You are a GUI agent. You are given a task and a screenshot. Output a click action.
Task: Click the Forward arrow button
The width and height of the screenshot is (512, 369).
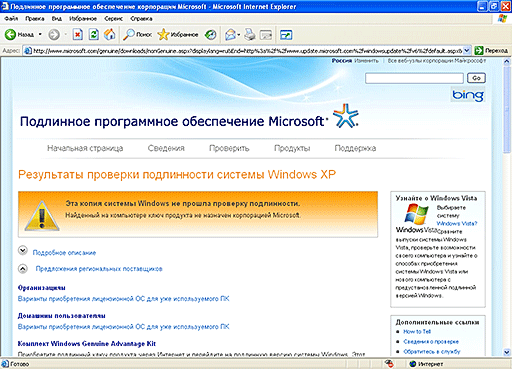click(x=54, y=34)
